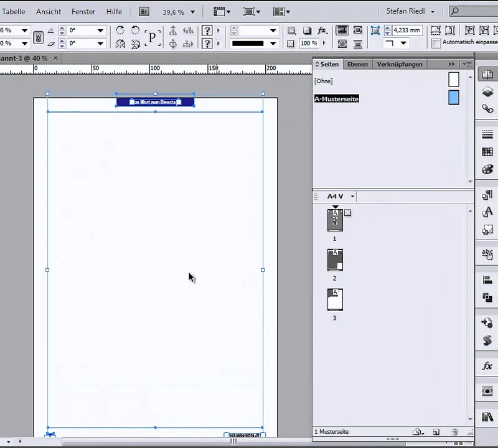Select the Seiten tab

pos(327,64)
